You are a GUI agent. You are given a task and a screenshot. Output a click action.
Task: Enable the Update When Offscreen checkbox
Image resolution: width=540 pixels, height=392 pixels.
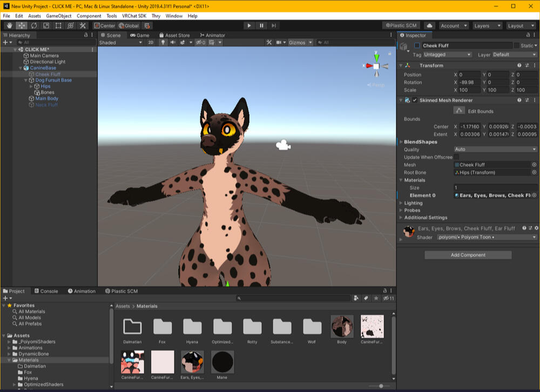456,157
